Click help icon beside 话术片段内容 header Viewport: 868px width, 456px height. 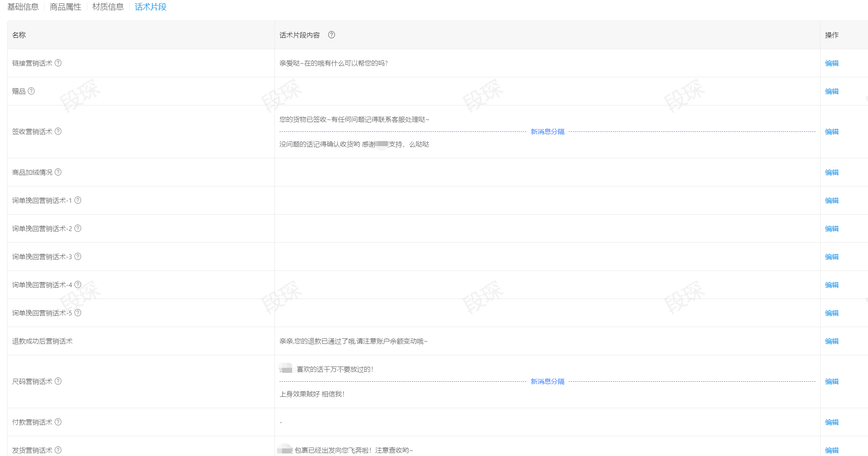coord(332,35)
